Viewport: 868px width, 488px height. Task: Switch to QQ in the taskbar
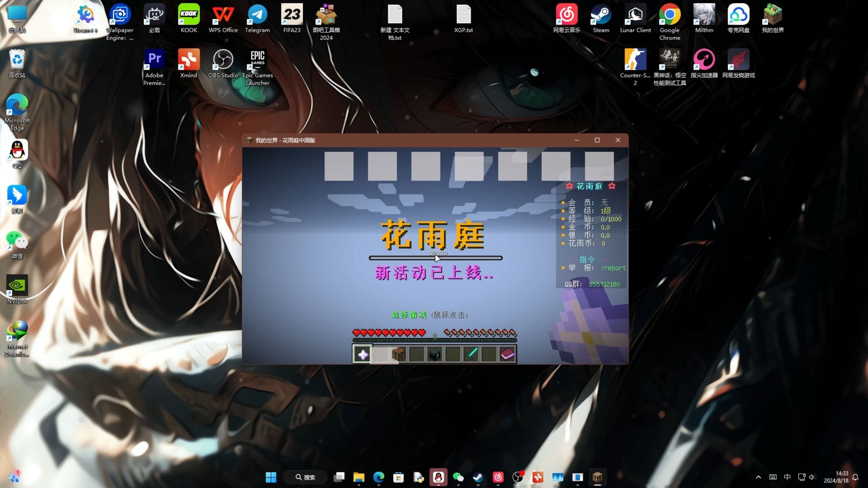click(x=438, y=477)
